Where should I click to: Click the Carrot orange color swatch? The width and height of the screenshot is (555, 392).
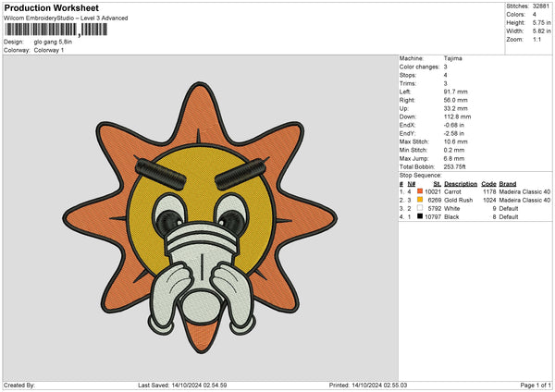coord(418,192)
